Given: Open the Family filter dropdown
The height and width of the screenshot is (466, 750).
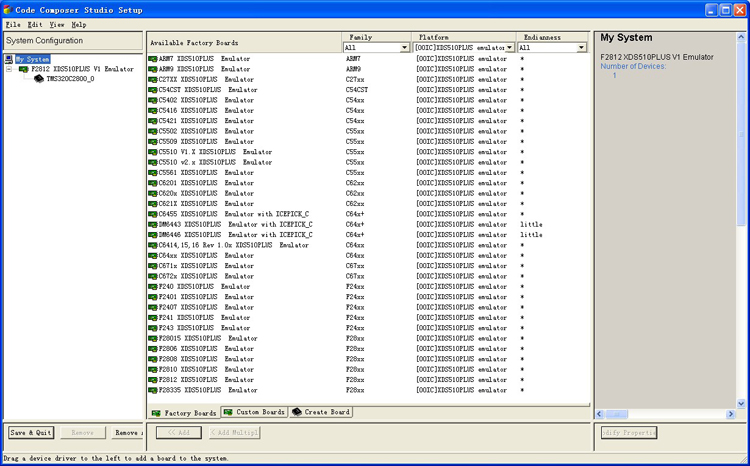Looking at the screenshot, I should pos(404,47).
